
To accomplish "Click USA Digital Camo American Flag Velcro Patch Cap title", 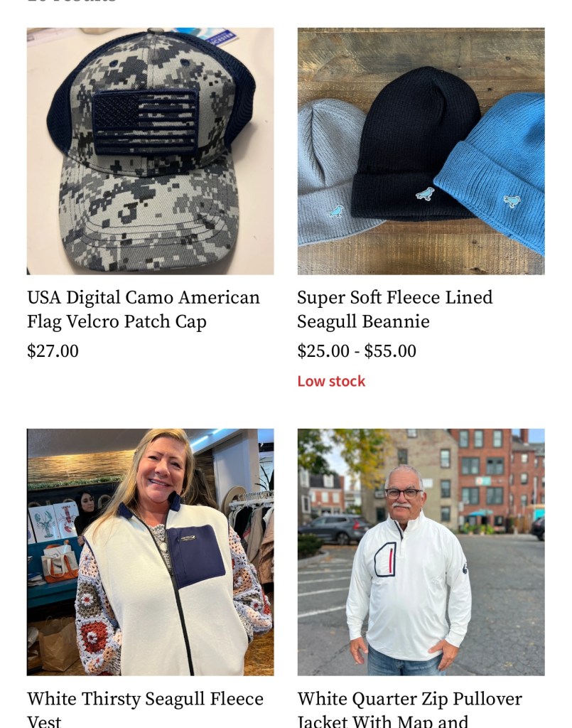I will 144,309.
